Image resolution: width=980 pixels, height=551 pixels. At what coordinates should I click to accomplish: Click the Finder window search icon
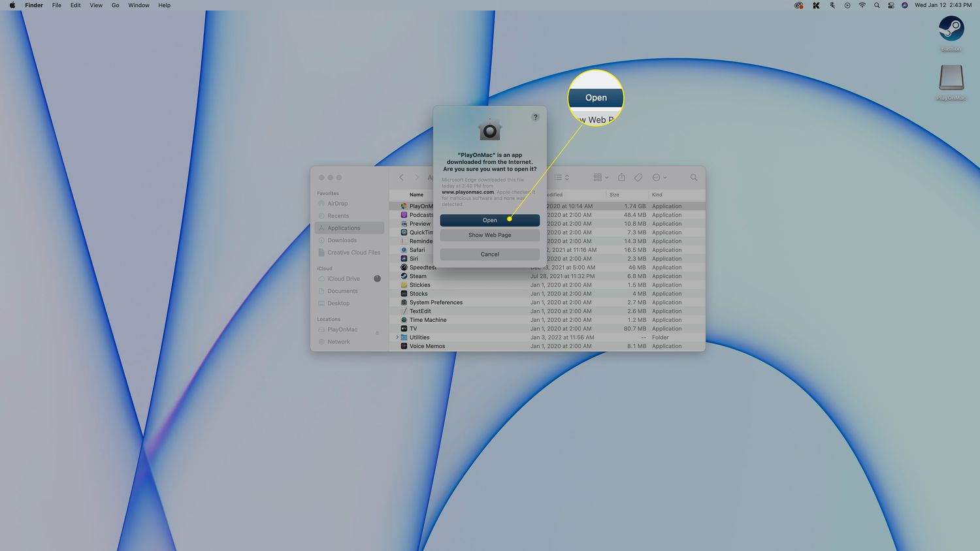point(693,178)
